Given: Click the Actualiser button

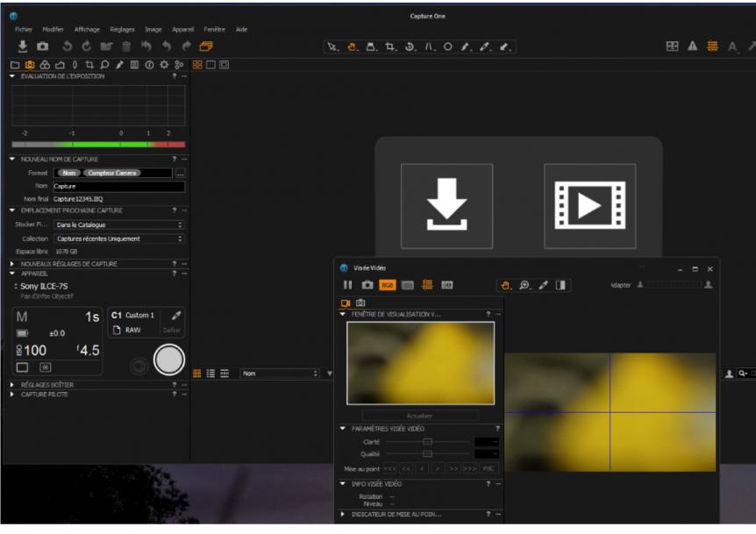Looking at the screenshot, I should [x=419, y=416].
